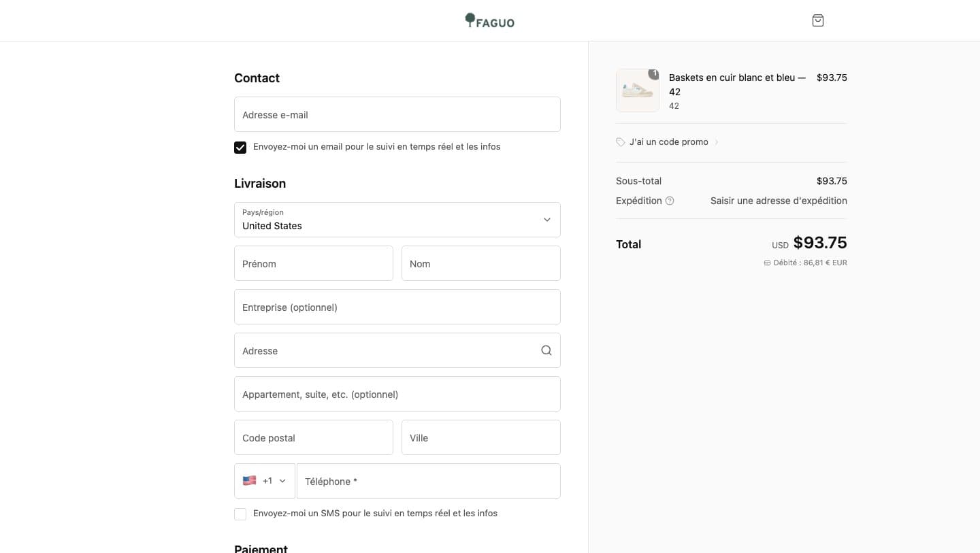Click the Appartement, suite, etc. field

[x=397, y=394]
